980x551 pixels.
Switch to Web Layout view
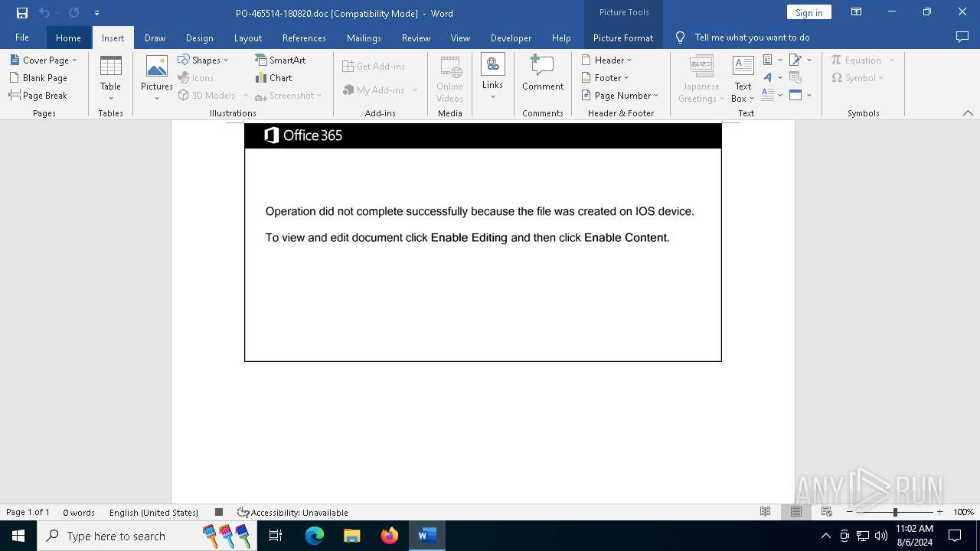(x=827, y=512)
